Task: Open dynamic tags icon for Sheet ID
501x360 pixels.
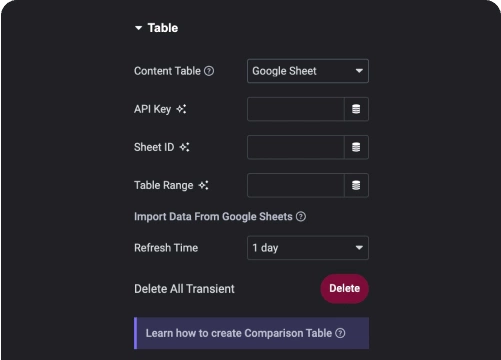Action: [x=356, y=147]
